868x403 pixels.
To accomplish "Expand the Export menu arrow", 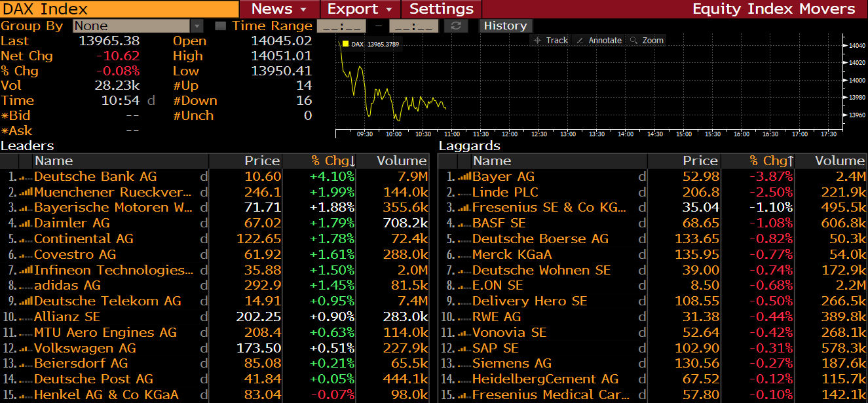I will coord(389,10).
